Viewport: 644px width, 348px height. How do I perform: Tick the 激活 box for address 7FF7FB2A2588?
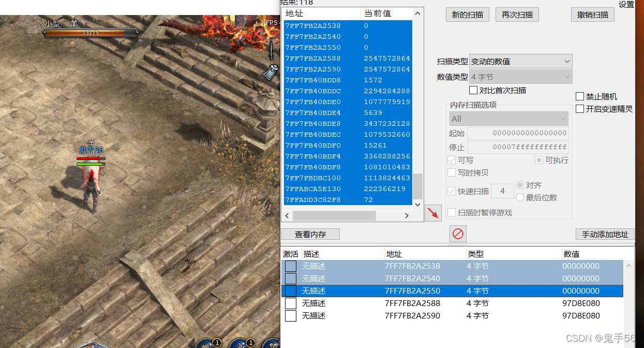tap(291, 303)
